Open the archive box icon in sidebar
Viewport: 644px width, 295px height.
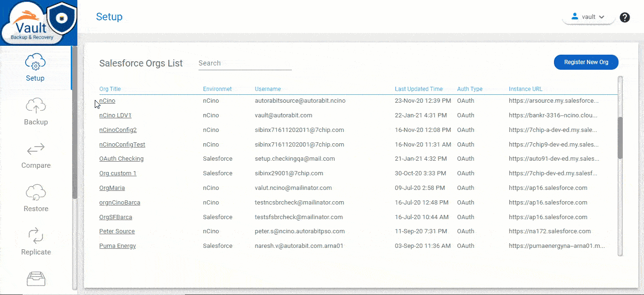36,279
